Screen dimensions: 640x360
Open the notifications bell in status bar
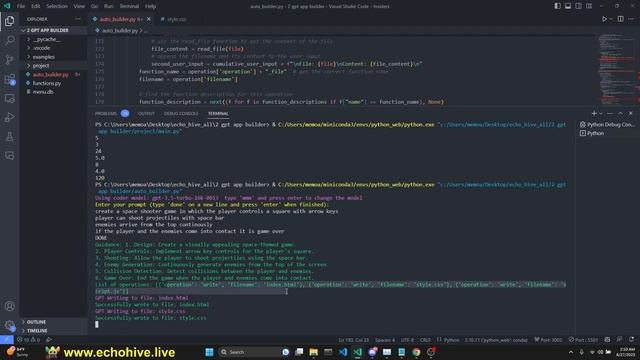click(631, 340)
